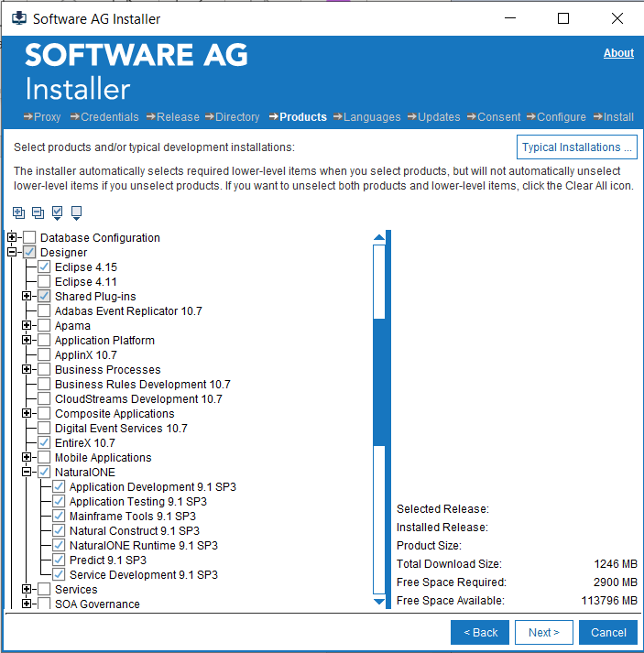Screen dimensions: 644x653
Task: Check Digital Event Services 10.7 checkbox
Action: click(x=44, y=428)
